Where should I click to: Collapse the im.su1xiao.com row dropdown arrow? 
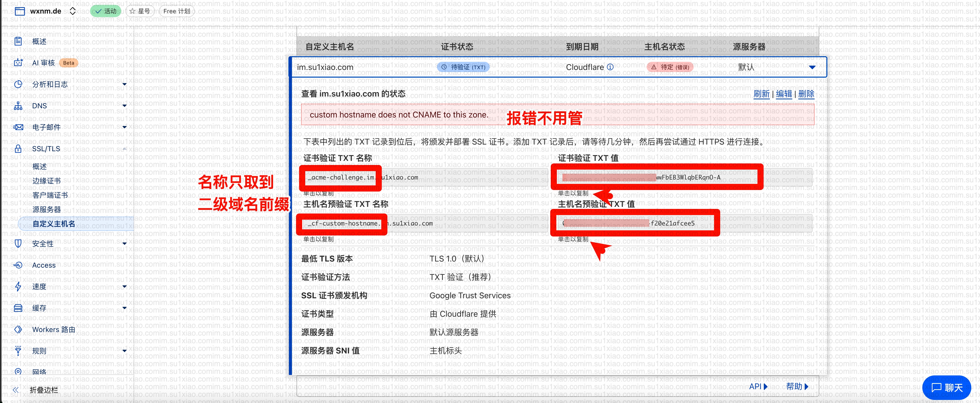tap(812, 67)
